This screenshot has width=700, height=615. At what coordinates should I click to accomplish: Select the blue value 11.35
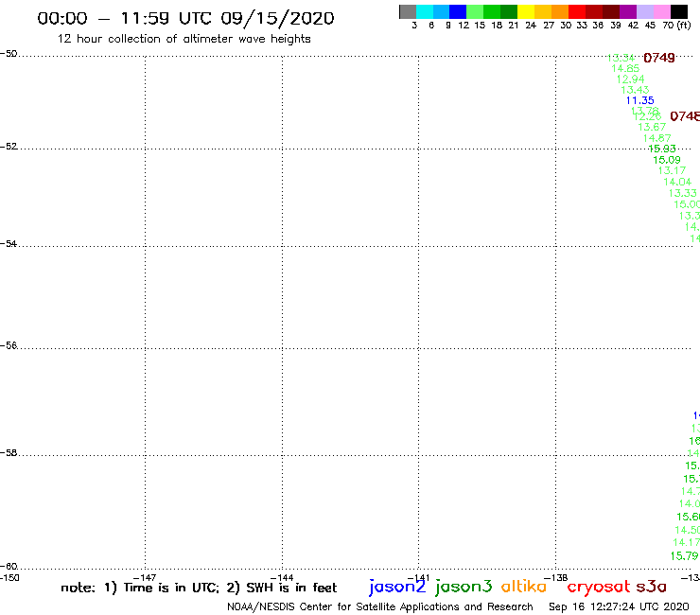(x=640, y=100)
